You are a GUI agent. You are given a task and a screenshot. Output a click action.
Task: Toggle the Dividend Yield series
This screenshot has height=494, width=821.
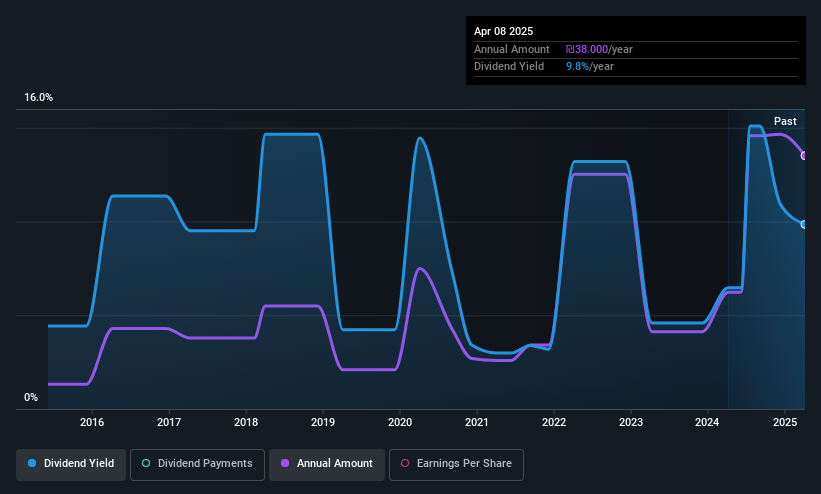71,464
